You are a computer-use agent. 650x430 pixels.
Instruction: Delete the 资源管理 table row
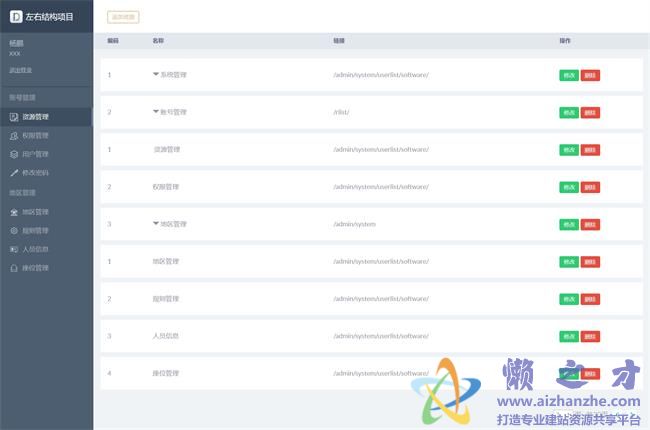[590, 150]
